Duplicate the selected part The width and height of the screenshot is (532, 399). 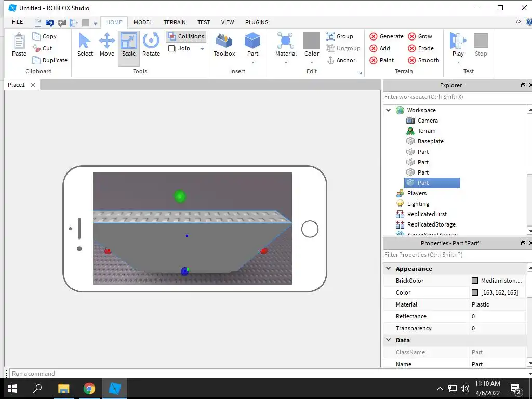50,60
